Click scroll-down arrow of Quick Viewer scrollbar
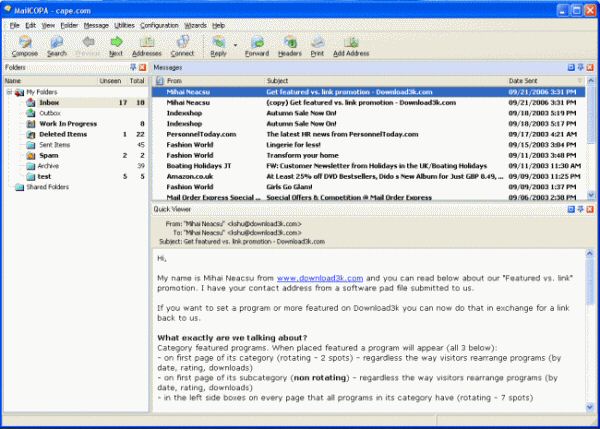Screen dimensions: 600x429 590,407
